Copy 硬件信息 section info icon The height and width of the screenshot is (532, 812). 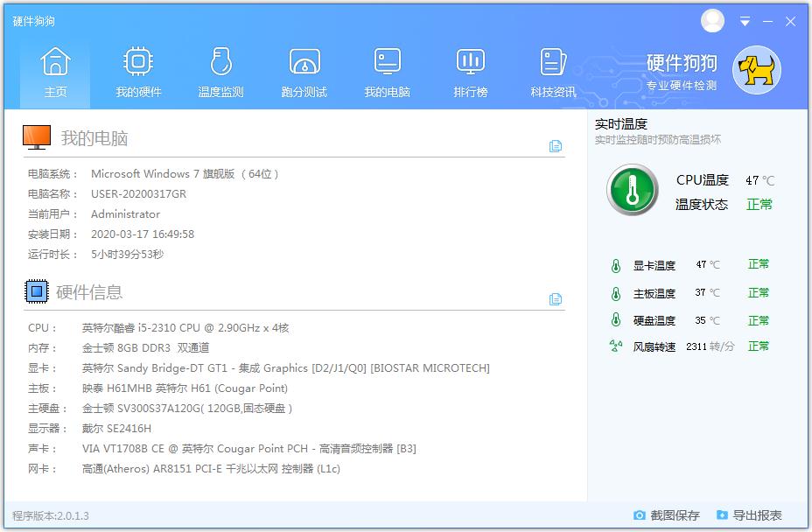point(556,299)
